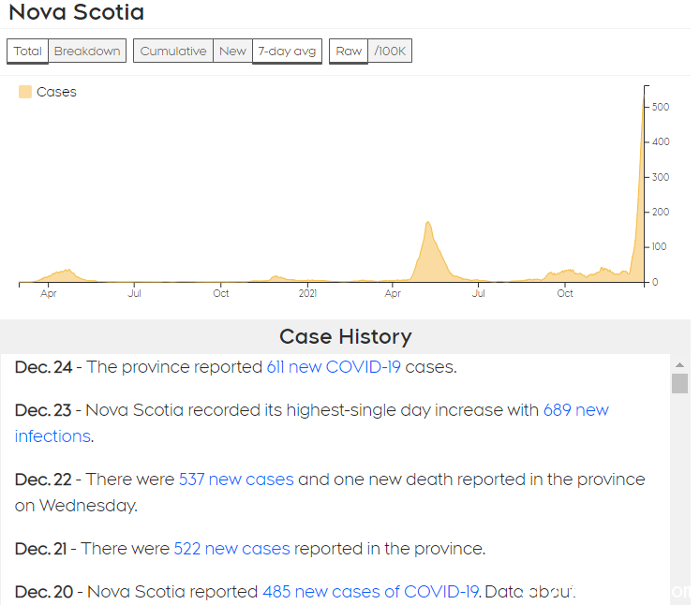Click the Case History heading
The height and width of the screenshot is (605, 700).
click(345, 336)
